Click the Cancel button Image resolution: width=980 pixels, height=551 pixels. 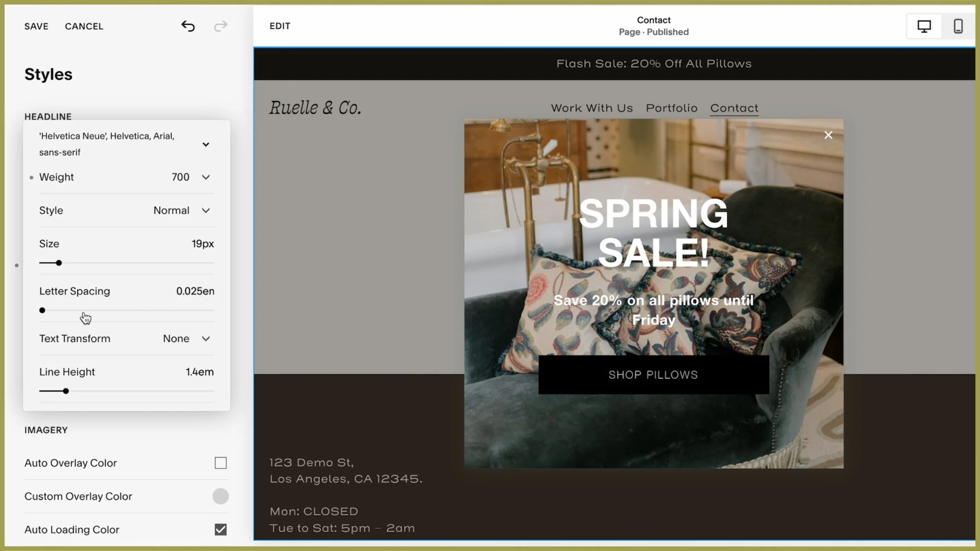[84, 26]
